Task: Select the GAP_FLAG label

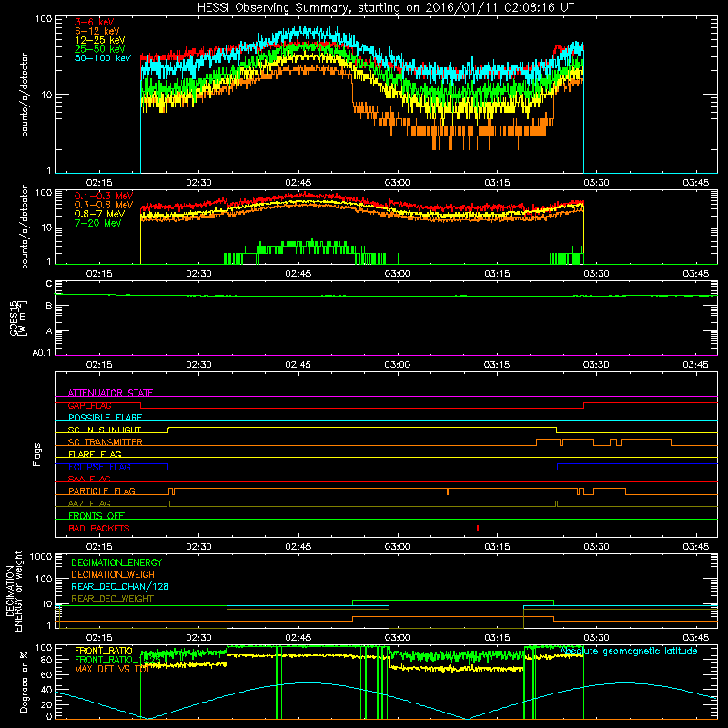Action: 89,405
